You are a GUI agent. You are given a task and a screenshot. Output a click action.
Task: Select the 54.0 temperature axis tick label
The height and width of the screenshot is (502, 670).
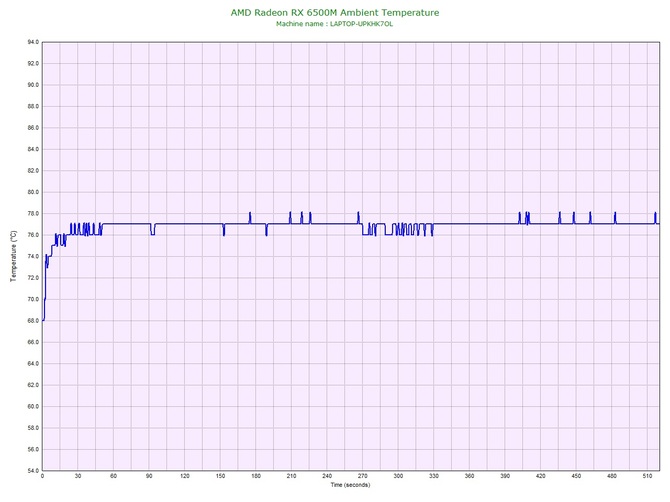[33, 471]
